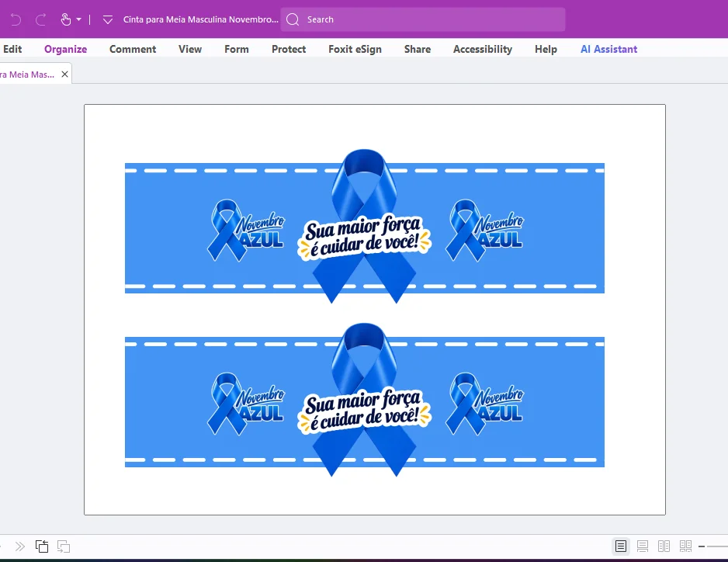Expand the Customize Quick Access toolbar arrow
This screenshot has height=562, width=728.
coord(108,20)
